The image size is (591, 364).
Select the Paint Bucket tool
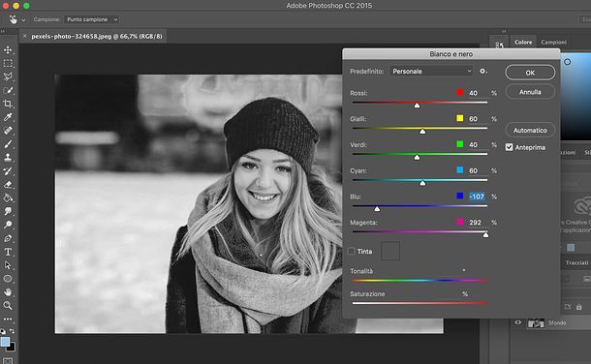pyautogui.click(x=8, y=198)
